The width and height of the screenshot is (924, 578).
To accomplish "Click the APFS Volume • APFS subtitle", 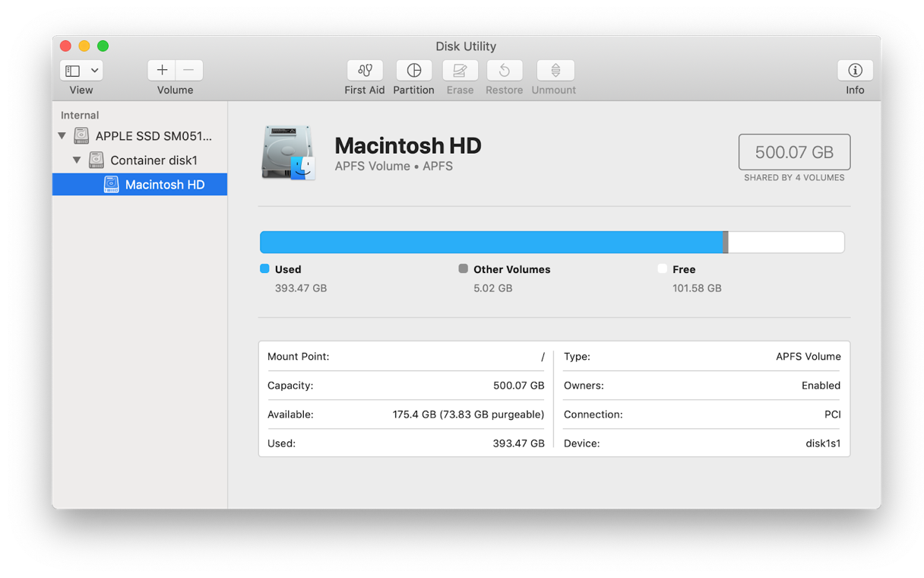I will click(394, 166).
